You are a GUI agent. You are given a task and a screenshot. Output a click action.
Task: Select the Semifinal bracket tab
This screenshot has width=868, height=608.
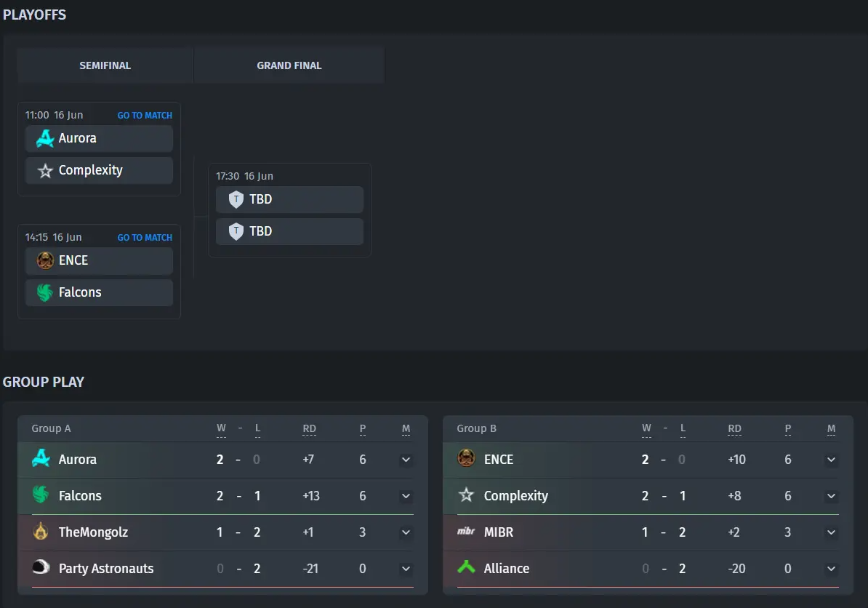(105, 65)
